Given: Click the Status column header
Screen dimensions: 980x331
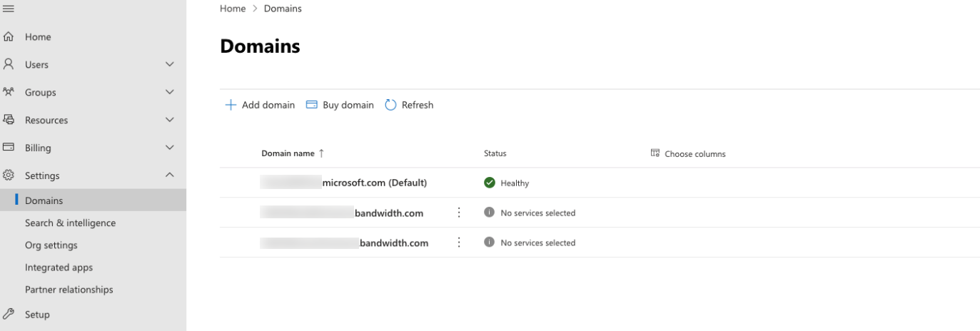Looking at the screenshot, I should (495, 153).
